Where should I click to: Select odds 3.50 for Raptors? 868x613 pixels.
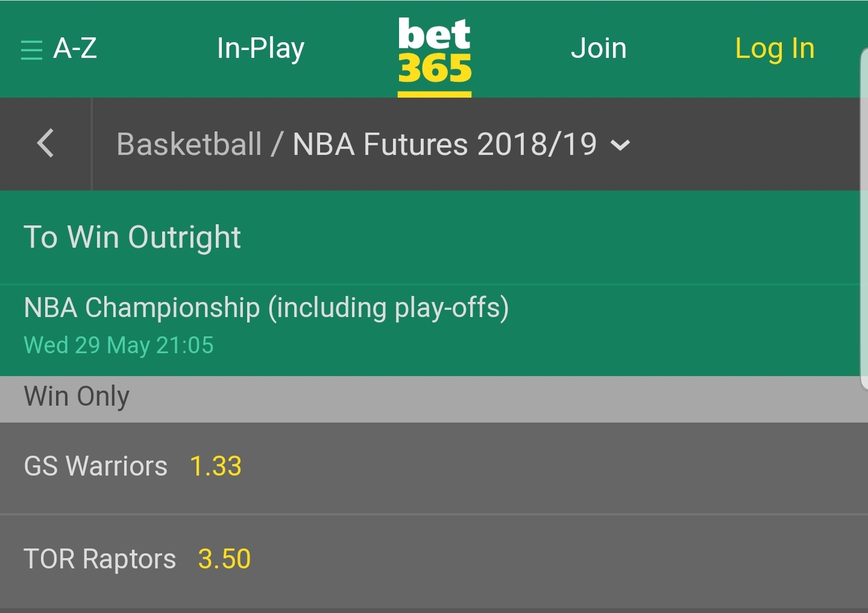click(x=224, y=559)
